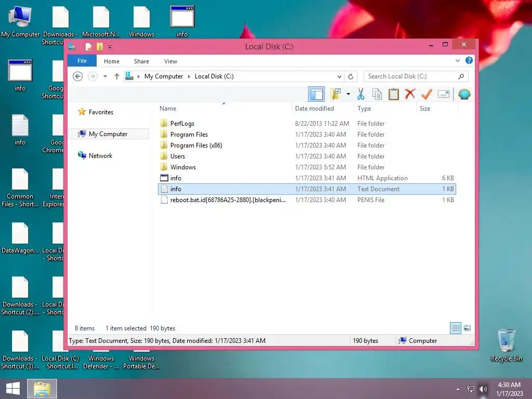Click Local Disk (C:) breadcrumb segment

214,76
